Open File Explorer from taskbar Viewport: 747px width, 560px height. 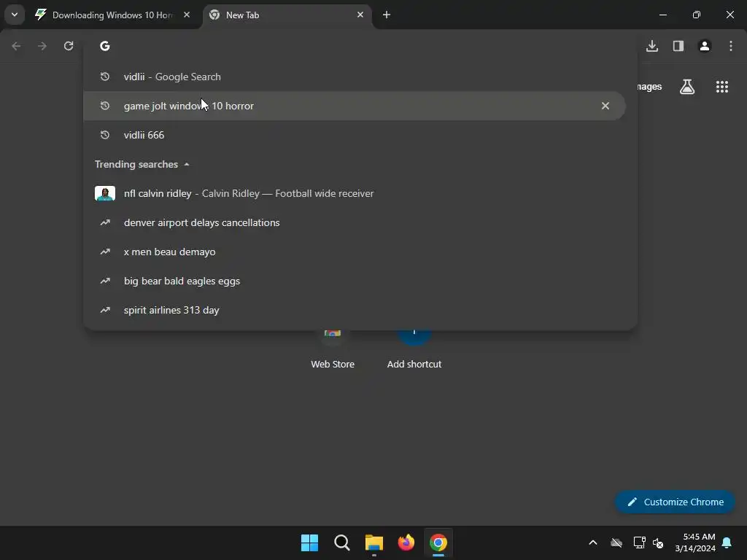click(x=374, y=542)
